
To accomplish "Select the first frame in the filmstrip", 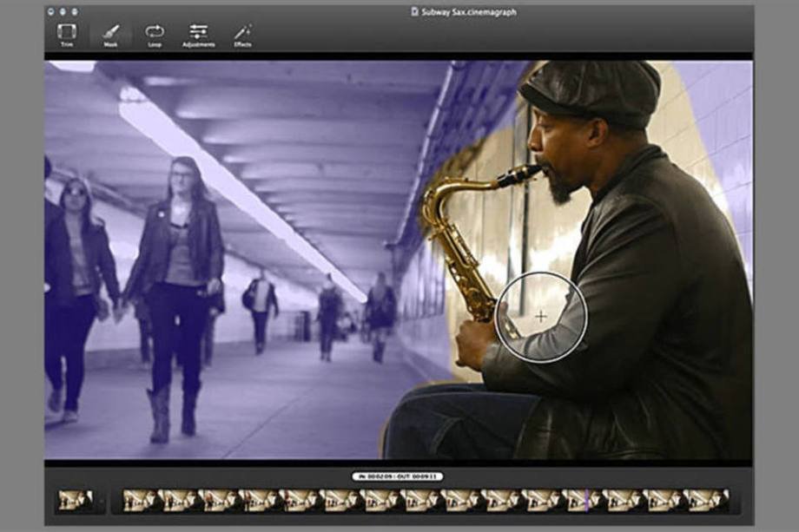I will coord(140,500).
